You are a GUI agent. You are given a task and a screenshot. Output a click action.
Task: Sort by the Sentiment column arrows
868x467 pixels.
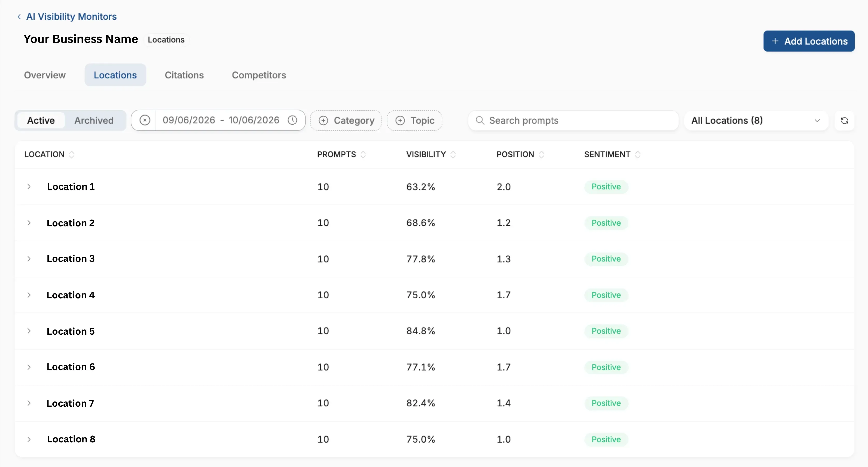tap(637, 155)
